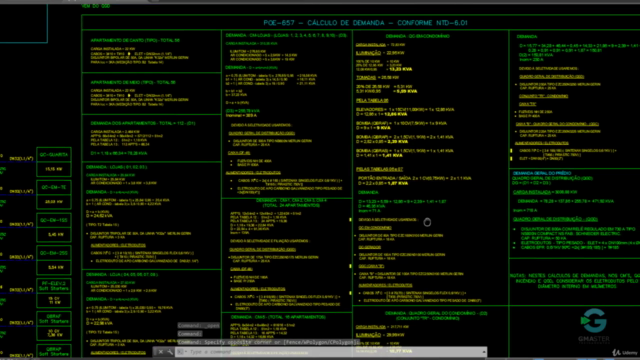The image size is (640, 360).
Task: Select the NOTAS paragraph text
Action: tap(575, 281)
